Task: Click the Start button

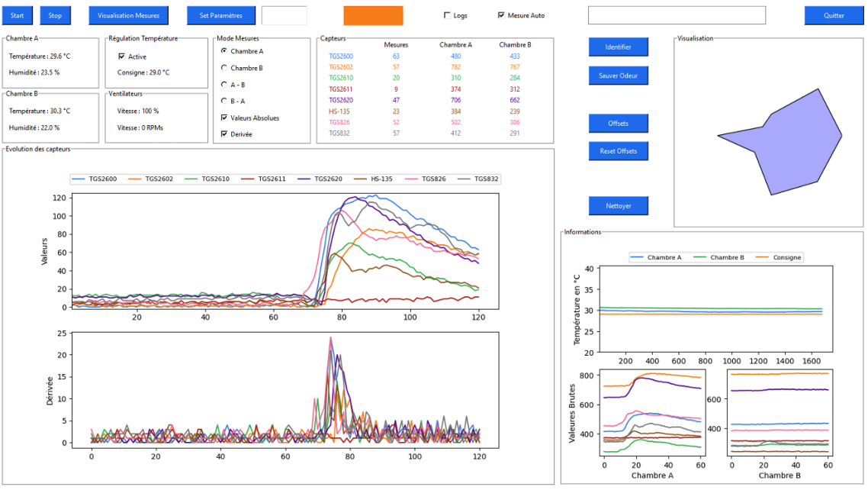Action: point(17,15)
